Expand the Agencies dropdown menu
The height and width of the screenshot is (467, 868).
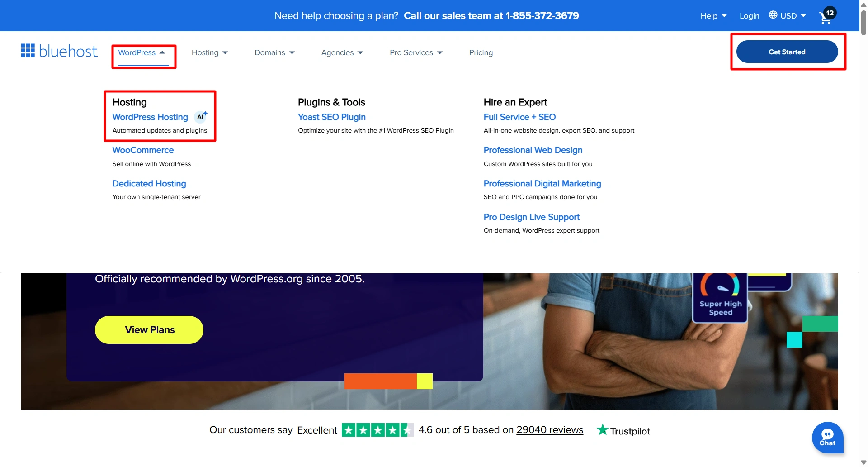[342, 52]
